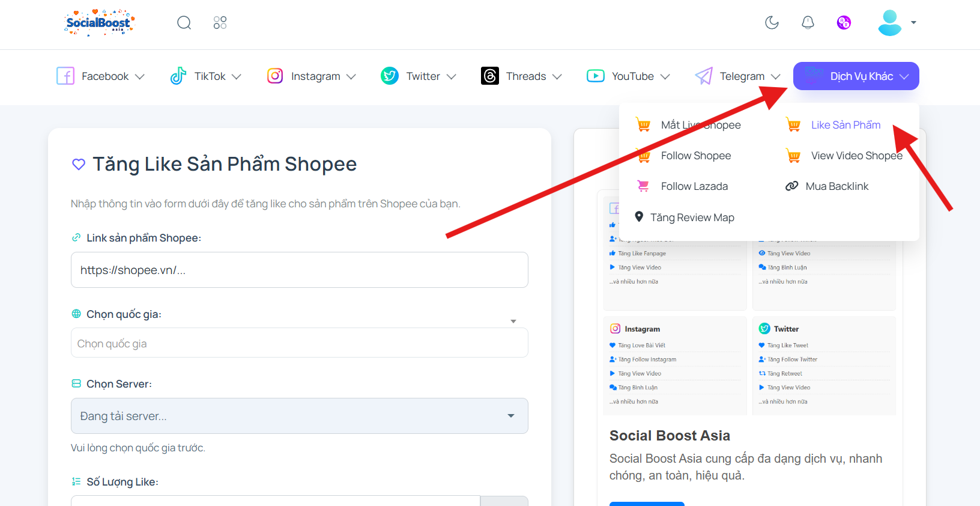980x506 pixels.
Task: Click Twitter card in the preview image
Action: point(824,365)
